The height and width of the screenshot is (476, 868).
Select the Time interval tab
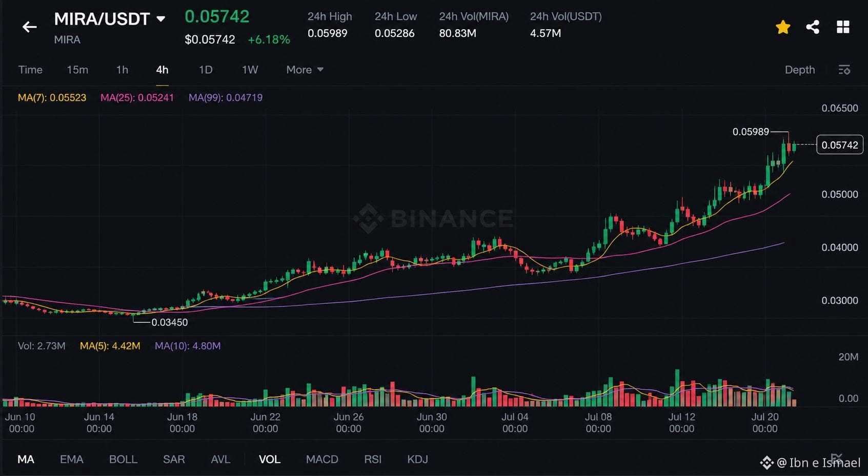[x=30, y=70]
